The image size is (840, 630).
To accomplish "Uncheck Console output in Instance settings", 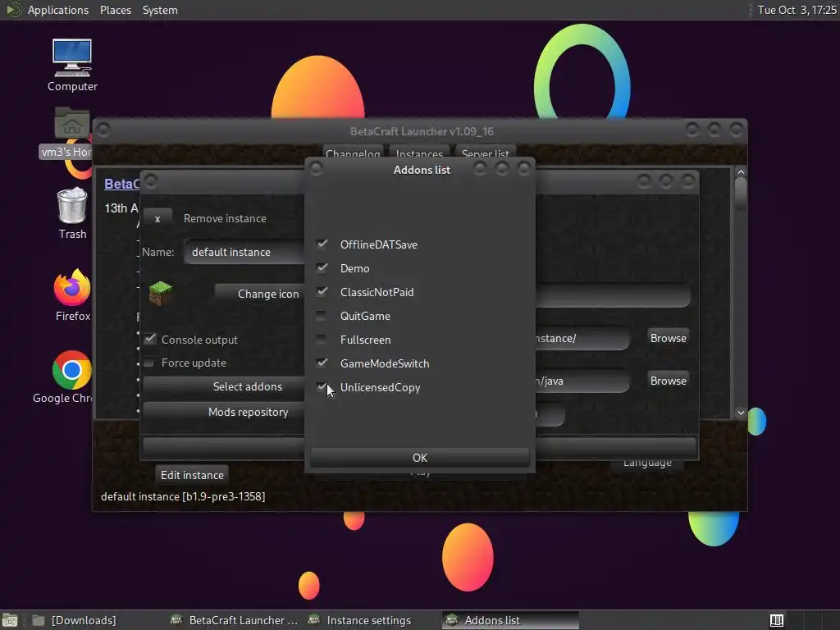I will pos(149,339).
